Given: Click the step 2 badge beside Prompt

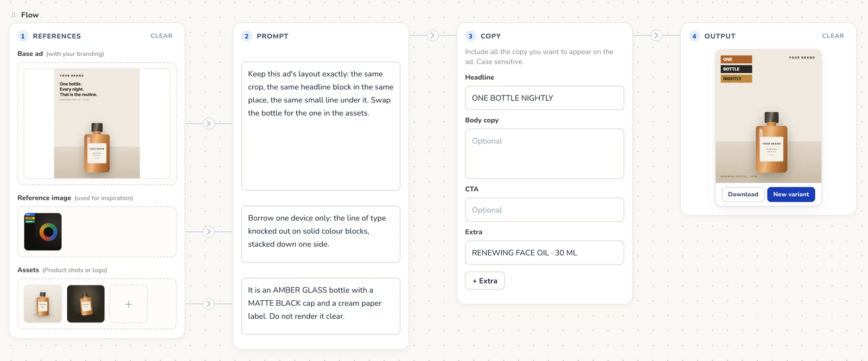Looking at the screenshot, I should coord(247,36).
